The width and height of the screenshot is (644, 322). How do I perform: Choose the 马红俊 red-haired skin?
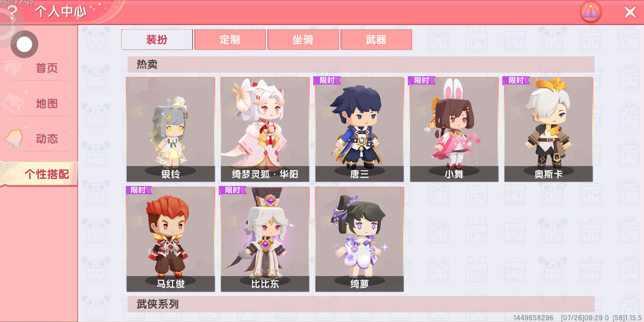click(171, 239)
